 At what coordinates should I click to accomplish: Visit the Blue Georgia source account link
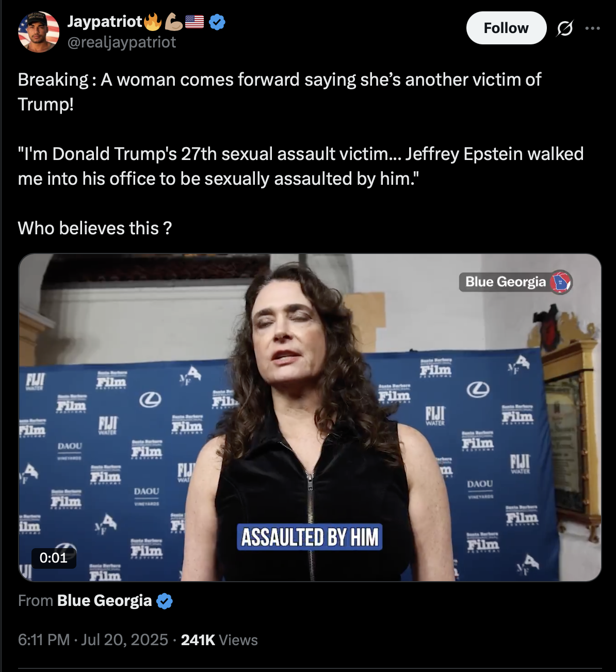pyautogui.click(x=104, y=601)
